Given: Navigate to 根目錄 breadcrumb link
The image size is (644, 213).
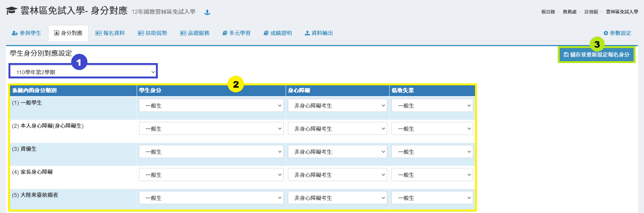Looking at the screenshot, I should [x=548, y=12].
